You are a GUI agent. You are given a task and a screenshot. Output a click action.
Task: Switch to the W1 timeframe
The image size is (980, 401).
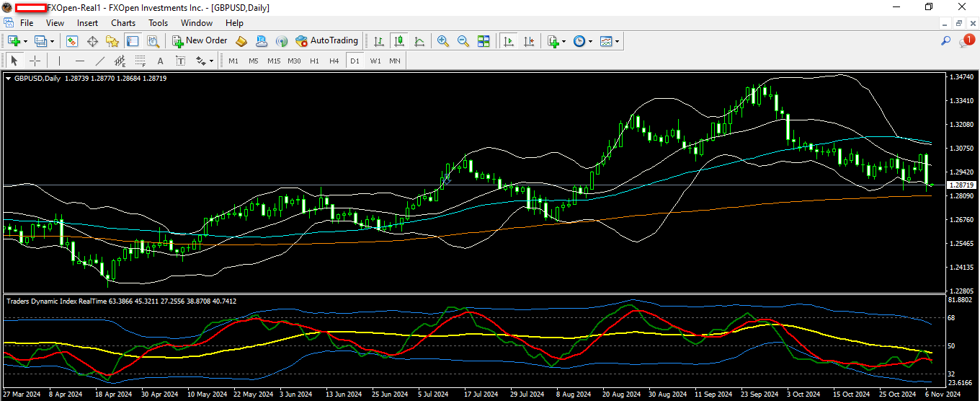(x=375, y=61)
